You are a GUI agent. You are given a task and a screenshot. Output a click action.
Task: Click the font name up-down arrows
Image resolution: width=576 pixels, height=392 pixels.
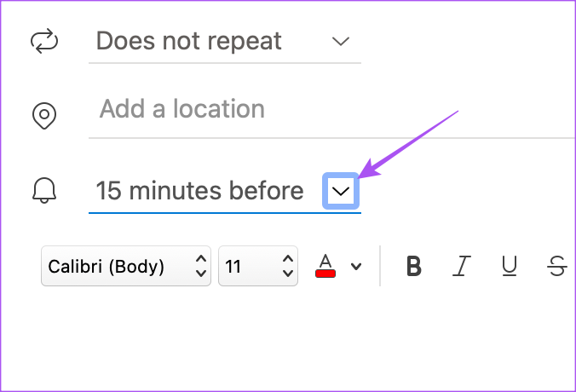pyautogui.click(x=201, y=267)
